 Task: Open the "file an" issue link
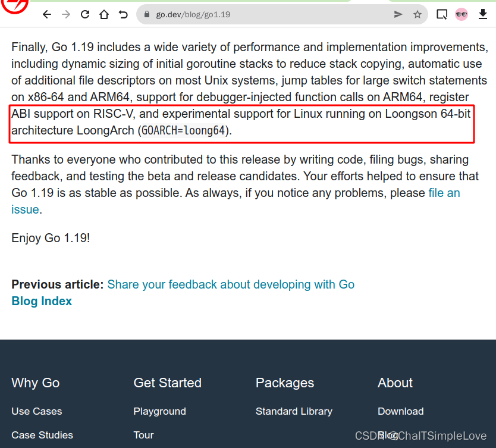click(x=444, y=193)
